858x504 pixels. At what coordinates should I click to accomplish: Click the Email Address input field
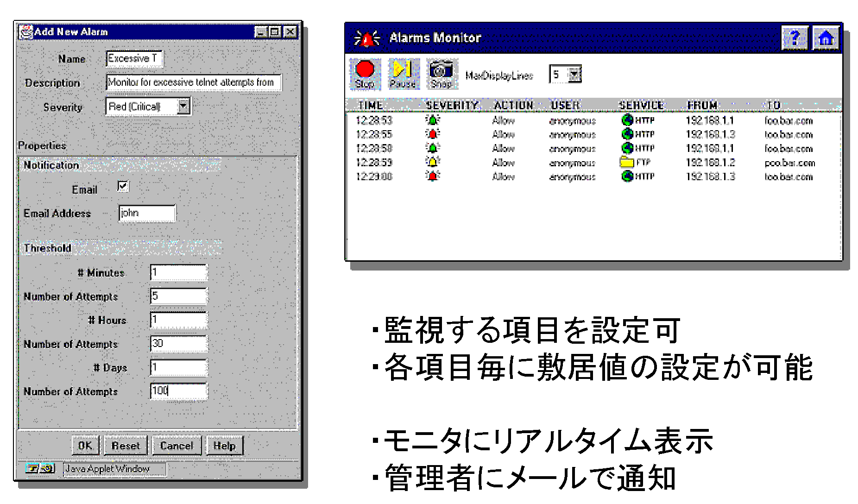147,213
